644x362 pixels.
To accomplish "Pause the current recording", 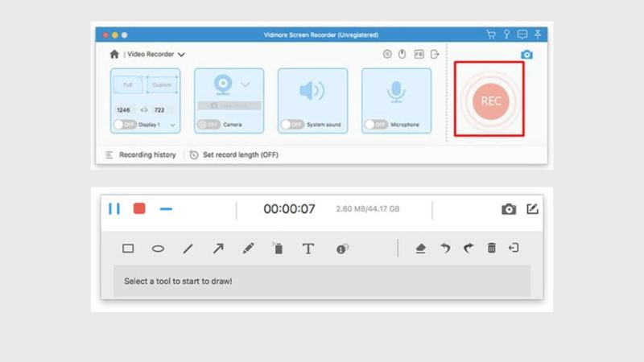I will tap(114, 208).
